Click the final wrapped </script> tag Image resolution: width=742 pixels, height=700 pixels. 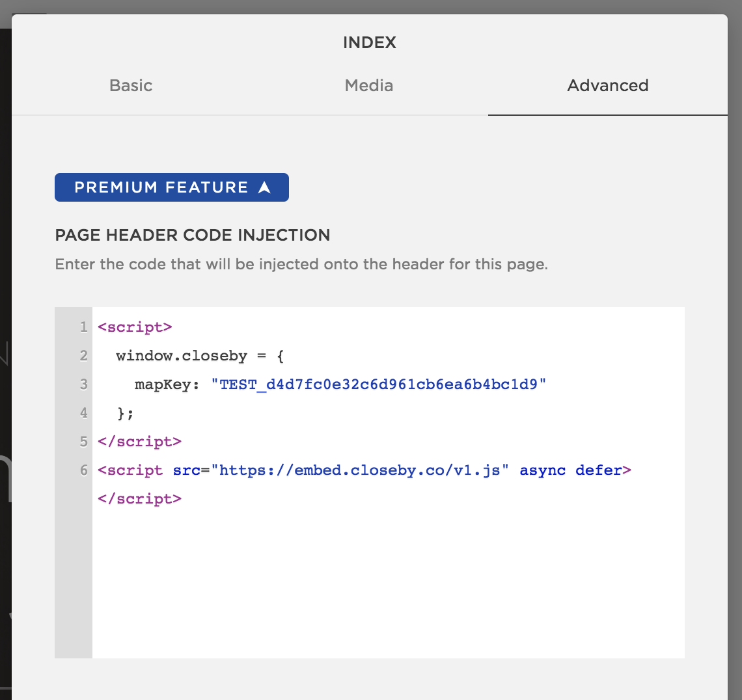coord(139,499)
